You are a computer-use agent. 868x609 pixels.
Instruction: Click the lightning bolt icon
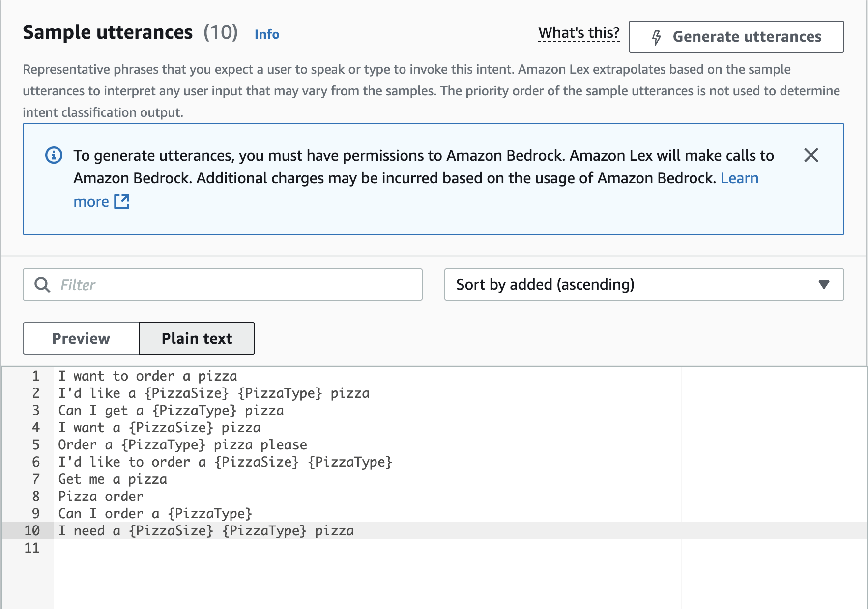click(x=657, y=37)
